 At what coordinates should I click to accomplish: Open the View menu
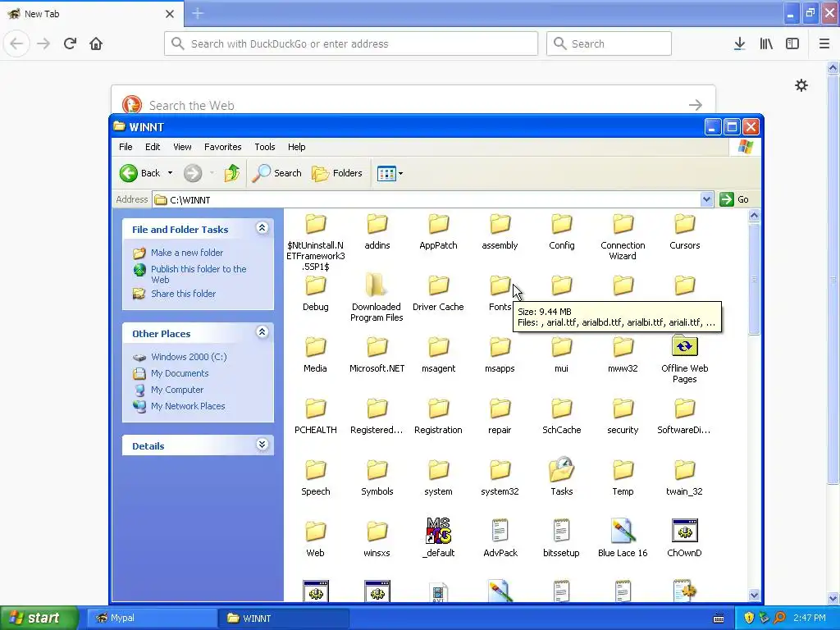click(182, 147)
